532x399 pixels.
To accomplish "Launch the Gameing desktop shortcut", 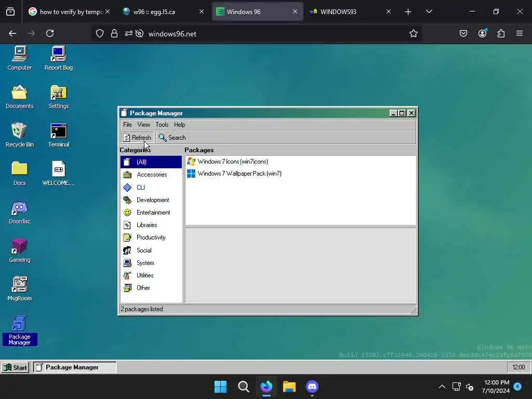I will click(20, 250).
